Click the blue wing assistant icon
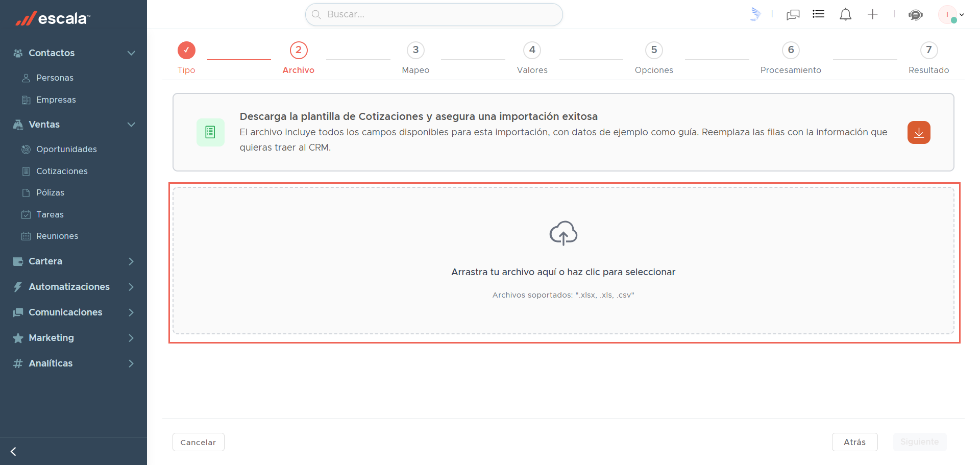Image resolution: width=980 pixels, height=465 pixels. coord(755,14)
